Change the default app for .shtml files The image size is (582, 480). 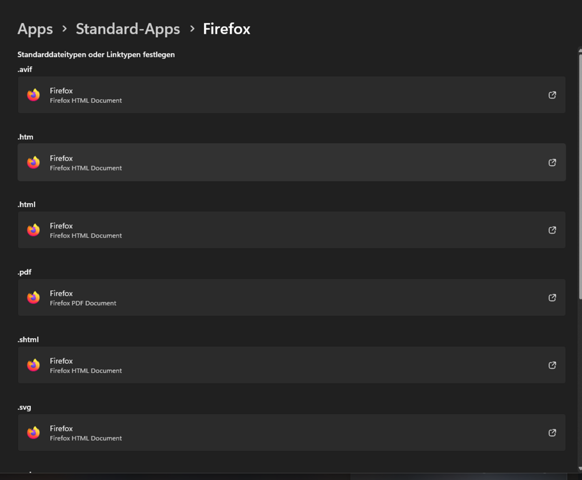pyautogui.click(x=292, y=365)
